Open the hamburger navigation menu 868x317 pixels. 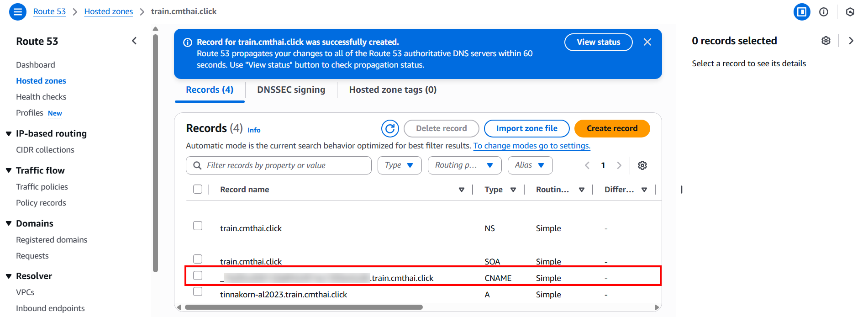point(18,12)
